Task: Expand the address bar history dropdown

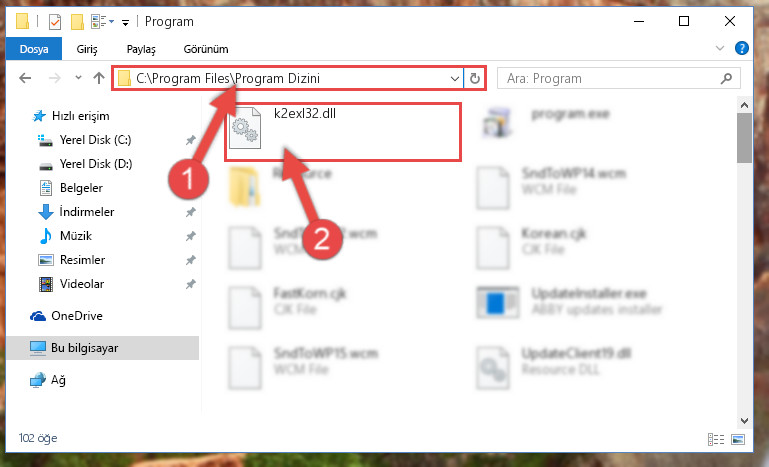Action: (455, 78)
